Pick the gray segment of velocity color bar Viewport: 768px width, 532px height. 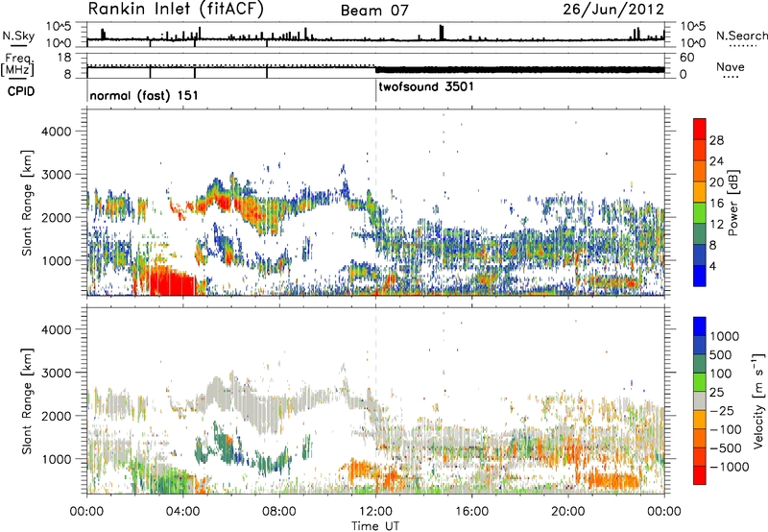click(700, 401)
